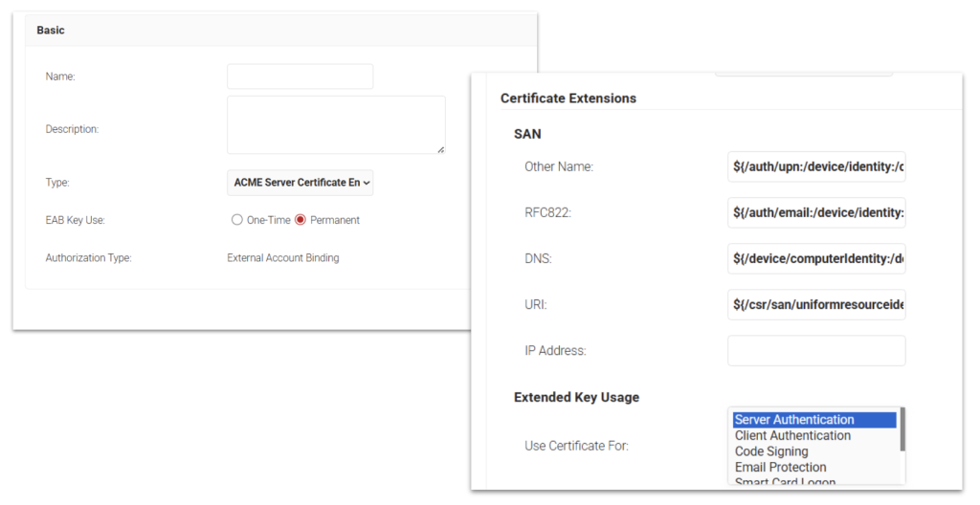Click the Other Name SAN field
980x505 pixels.
coord(816,166)
